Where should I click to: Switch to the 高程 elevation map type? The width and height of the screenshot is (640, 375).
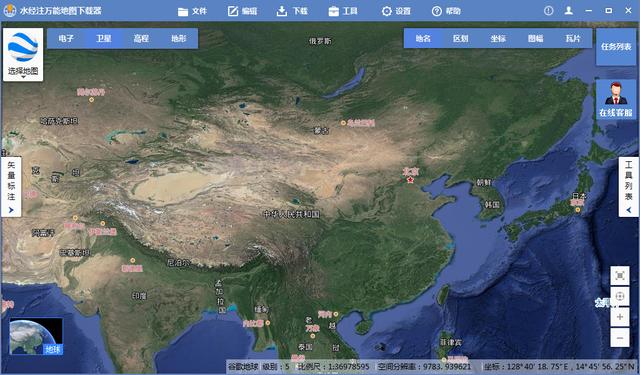tap(141, 38)
